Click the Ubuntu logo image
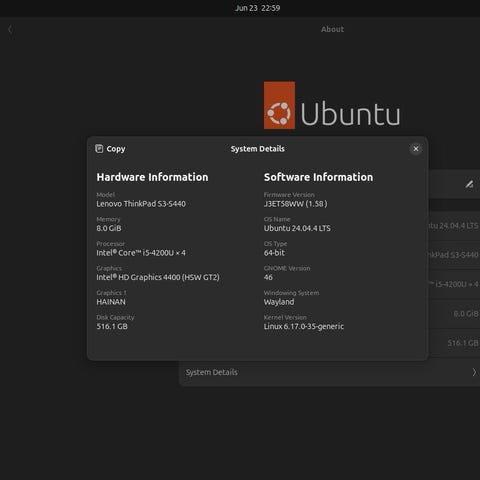Image resolution: width=480 pixels, height=480 pixels. (x=332, y=105)
